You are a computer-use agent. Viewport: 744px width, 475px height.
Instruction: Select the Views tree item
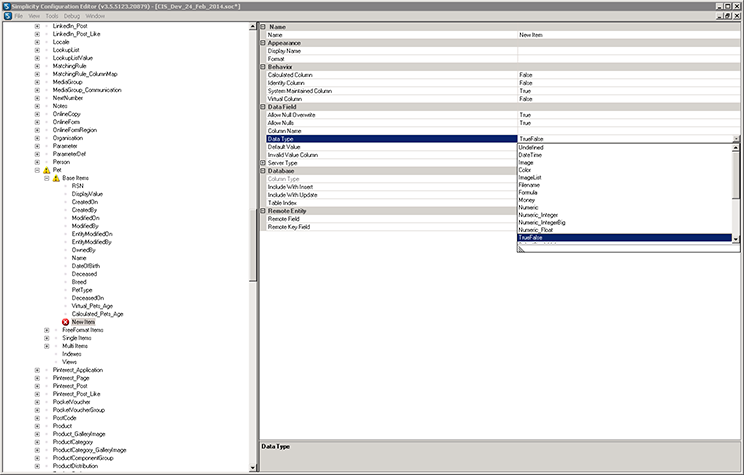click(69, 362)
